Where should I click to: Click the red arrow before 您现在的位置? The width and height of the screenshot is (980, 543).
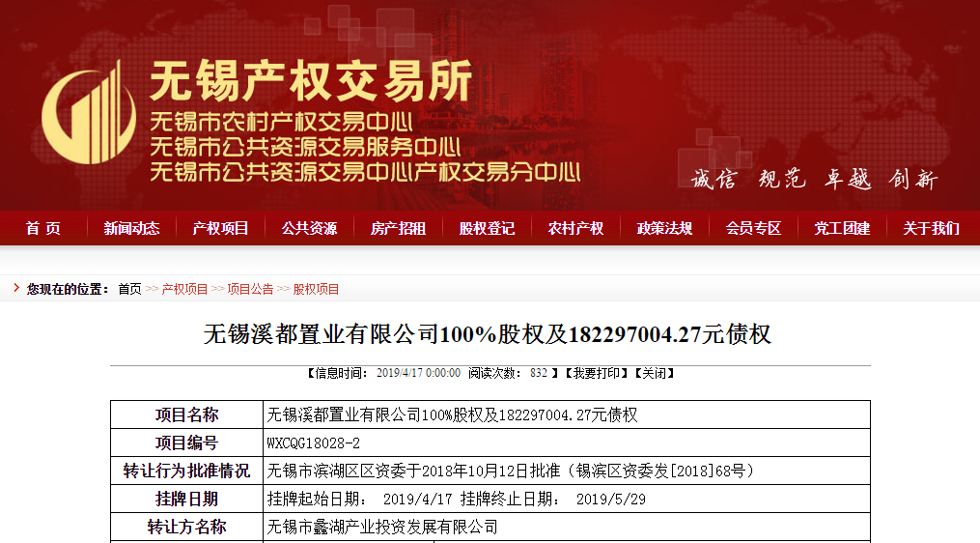(16, 288)
